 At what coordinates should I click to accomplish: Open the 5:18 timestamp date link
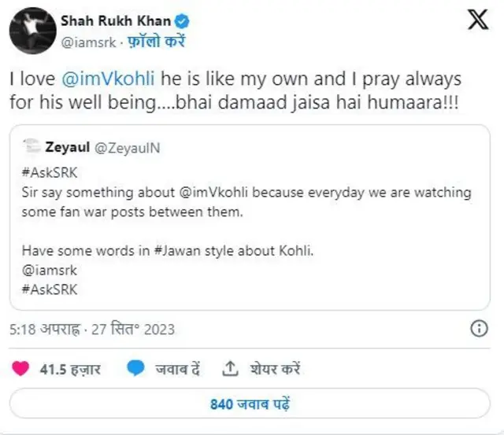point(92,329)
